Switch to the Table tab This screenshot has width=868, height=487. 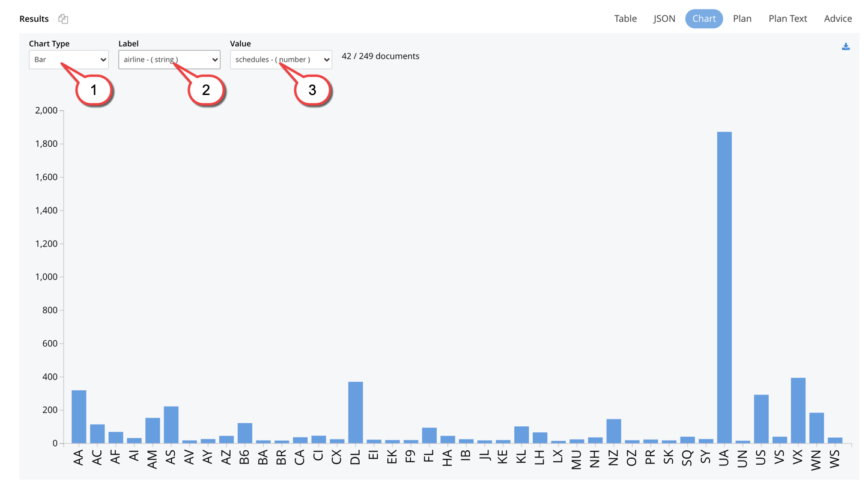625,18
